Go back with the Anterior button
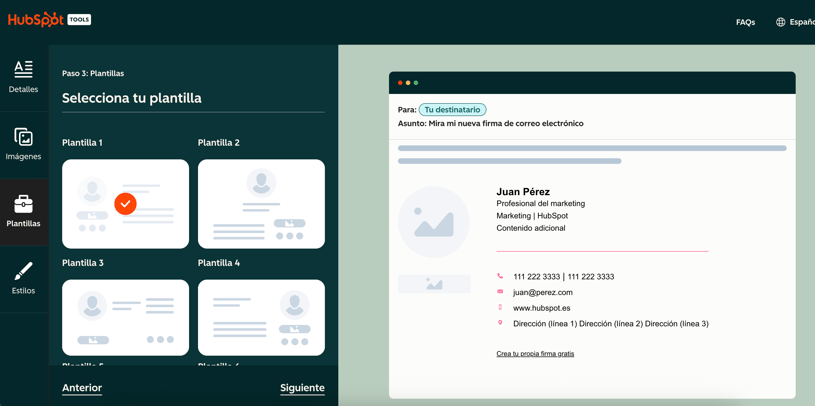This screenshot has width=815, height=406. pos(82,388)
